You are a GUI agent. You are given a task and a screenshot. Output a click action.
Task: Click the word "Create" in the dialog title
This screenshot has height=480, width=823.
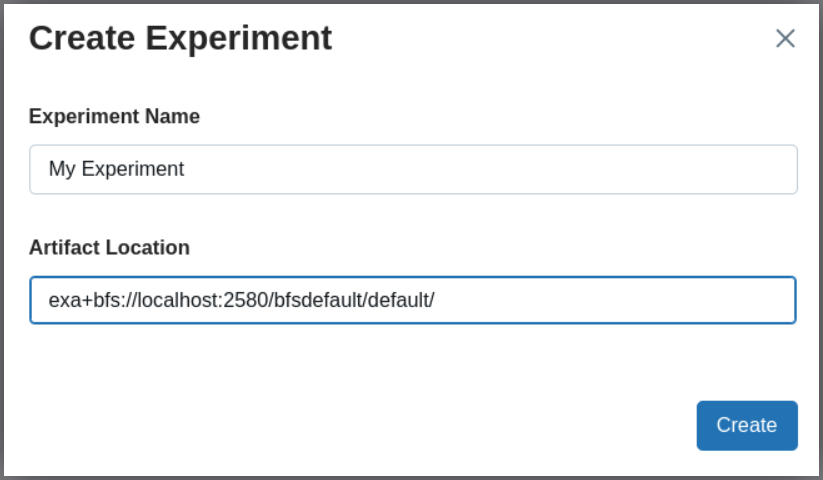click(83, 38)
